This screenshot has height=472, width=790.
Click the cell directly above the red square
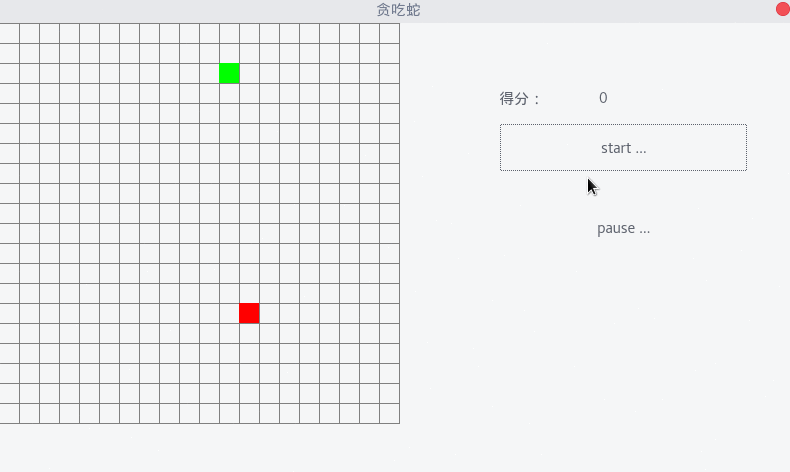coord(249,294)
